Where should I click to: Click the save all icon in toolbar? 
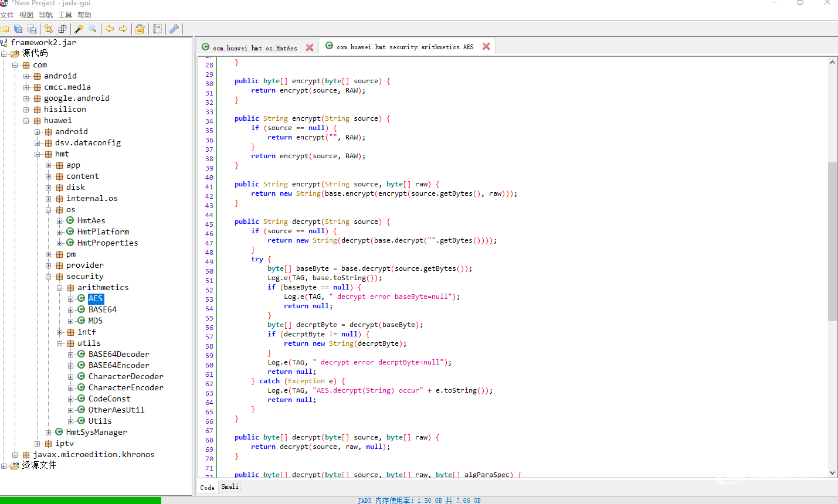point(19,29)
